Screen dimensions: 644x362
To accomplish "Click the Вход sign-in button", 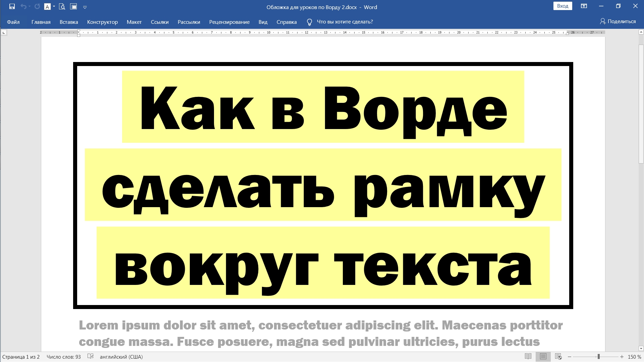I will [562, 6].
